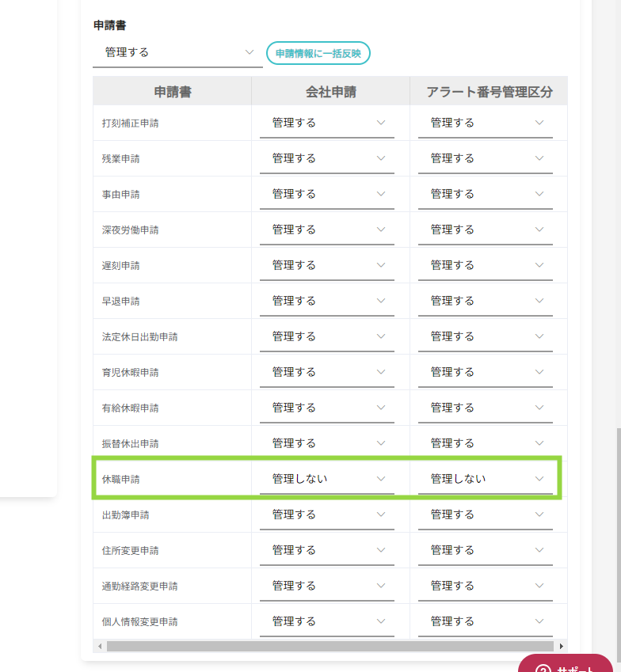Change 休職申請 アラート番号管理区分 管理しない dropdown
The image size is (621, 672).
click(x=486, y=479)
